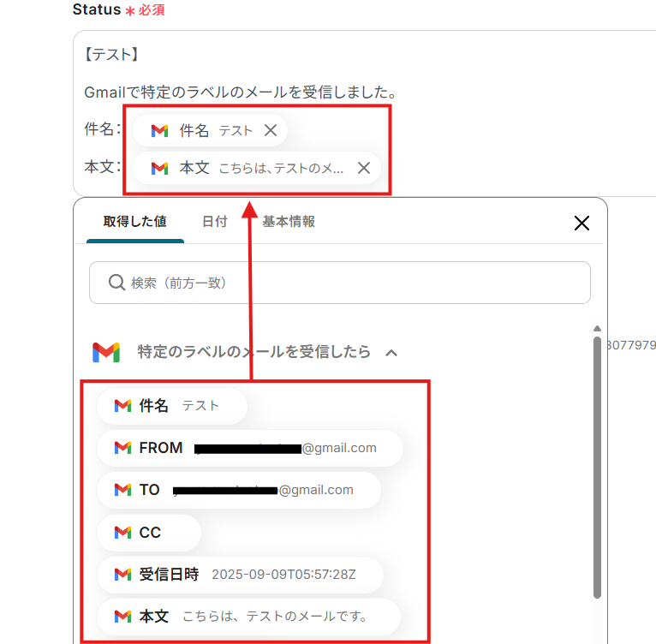Screen dimensions: 656x644
Task: Select the TO gmail.com value
Action: tap(239, 490)
